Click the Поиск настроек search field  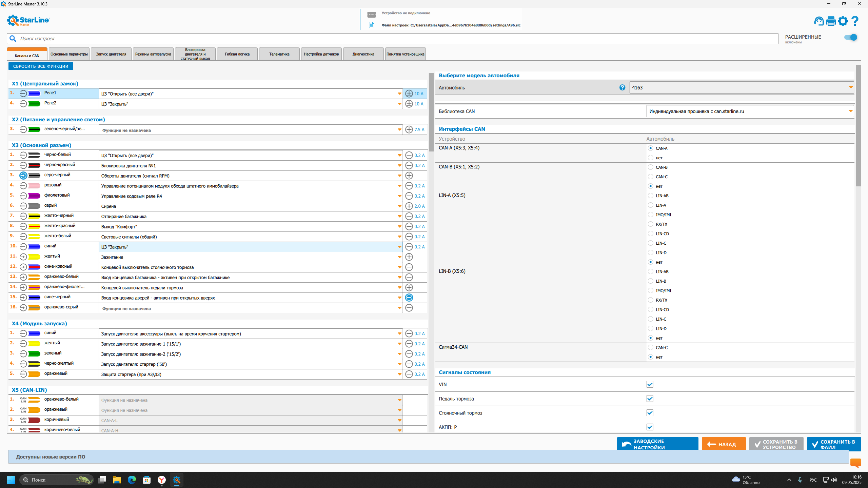coord(392,39)
